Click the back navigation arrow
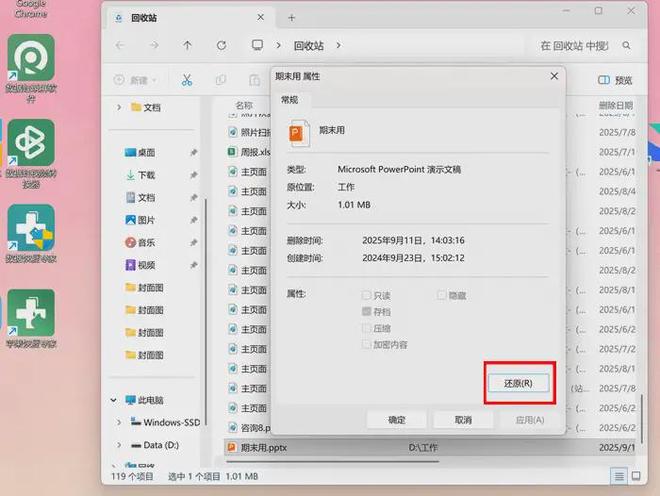The width and height of the screenshot is (660, 496). pyautogui.click(x=120, y=45)
